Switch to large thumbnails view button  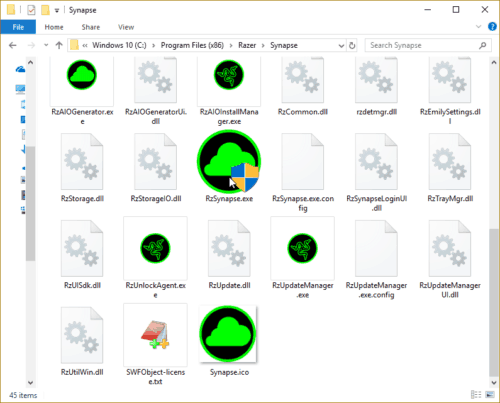point(489,395)
